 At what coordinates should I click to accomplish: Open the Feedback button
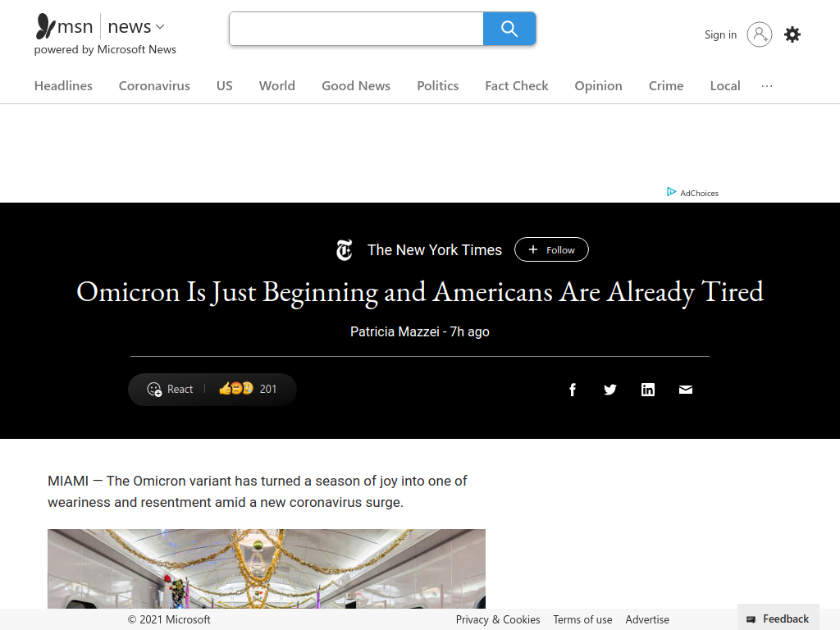778,619
